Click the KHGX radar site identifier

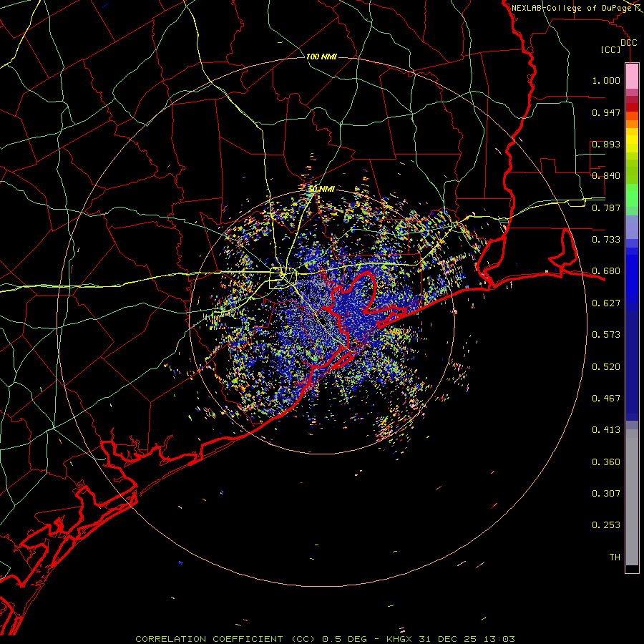click(401, 639)
